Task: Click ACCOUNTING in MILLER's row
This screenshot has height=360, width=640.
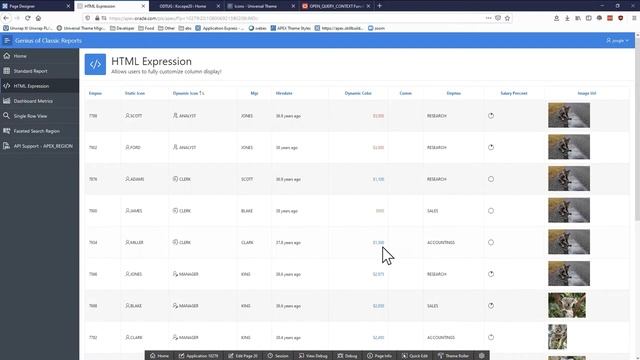Action: click(x=440, y=242)
